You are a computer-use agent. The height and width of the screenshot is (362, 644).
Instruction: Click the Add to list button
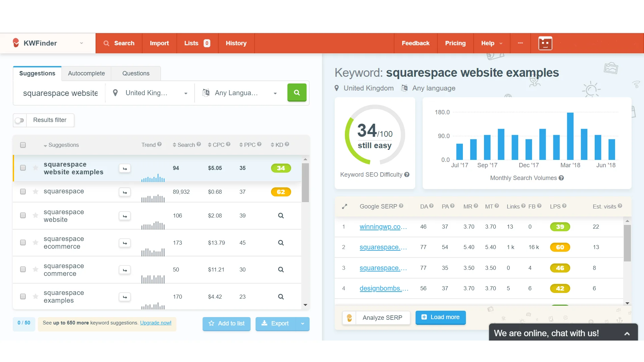226,324
